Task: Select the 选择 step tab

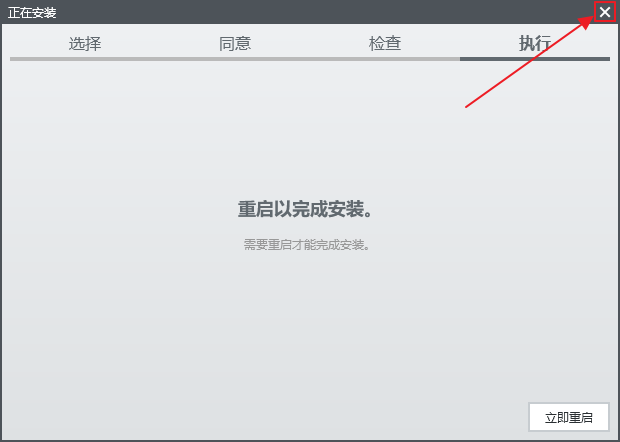Action: tap(85, 43)
